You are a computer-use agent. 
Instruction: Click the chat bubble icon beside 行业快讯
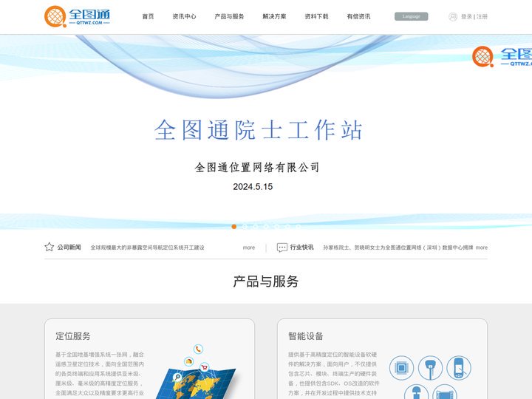click(x=282, y=248)
